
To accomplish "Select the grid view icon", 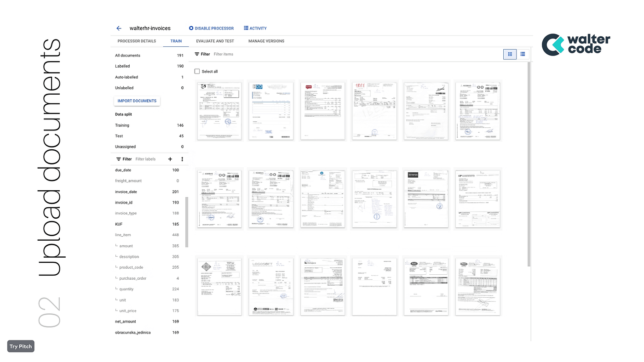I will coord(510,54).
